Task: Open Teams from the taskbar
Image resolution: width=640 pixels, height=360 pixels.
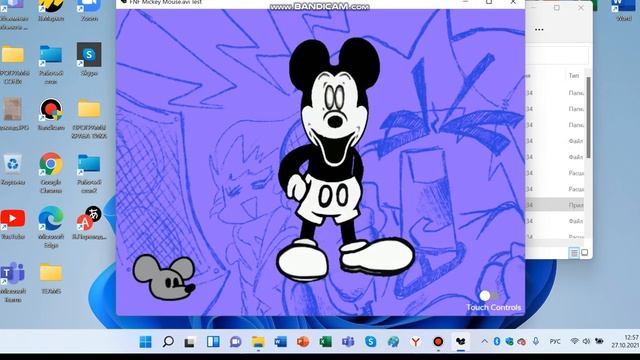Action: pos(348,342)
